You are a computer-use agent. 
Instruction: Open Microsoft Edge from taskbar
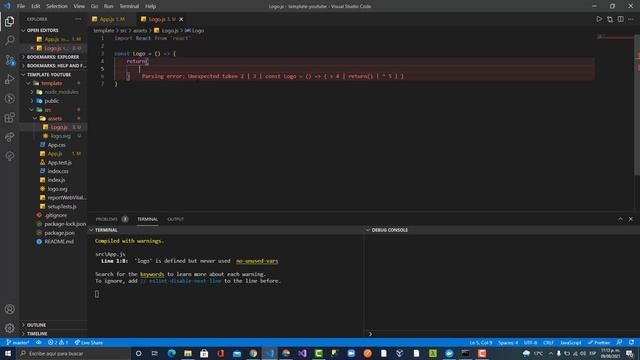[171, 353]
